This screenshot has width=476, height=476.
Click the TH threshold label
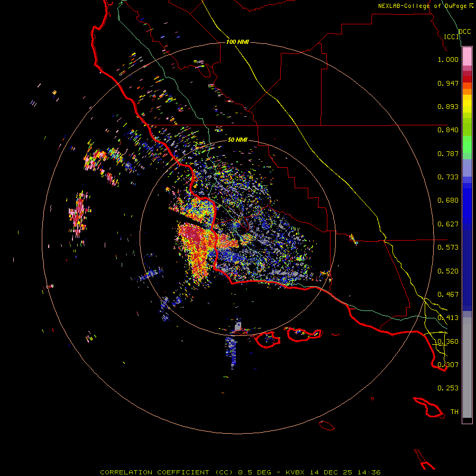click(x=454, y=412)
